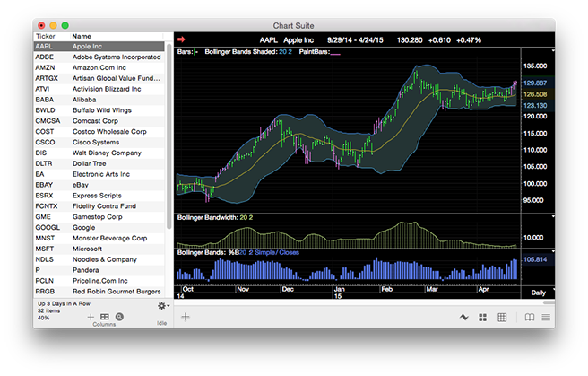Click the Bars legend label
Image resolution: width=588 pixels, height=376 pixels.
pyautogui.click(x=185, y=52)
